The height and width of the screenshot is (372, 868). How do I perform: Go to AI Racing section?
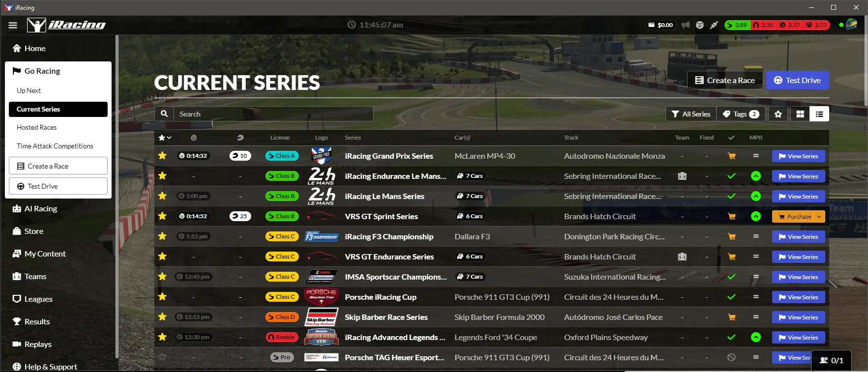pos(40,209)
